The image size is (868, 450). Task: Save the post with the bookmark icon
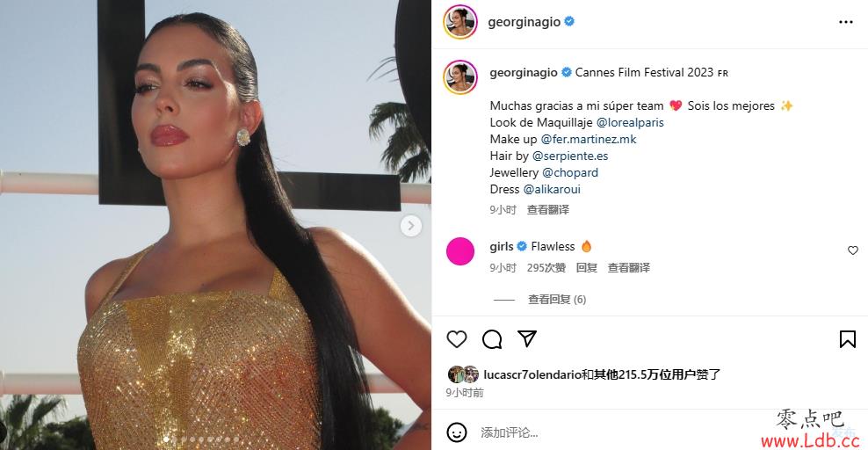(848, 339)
